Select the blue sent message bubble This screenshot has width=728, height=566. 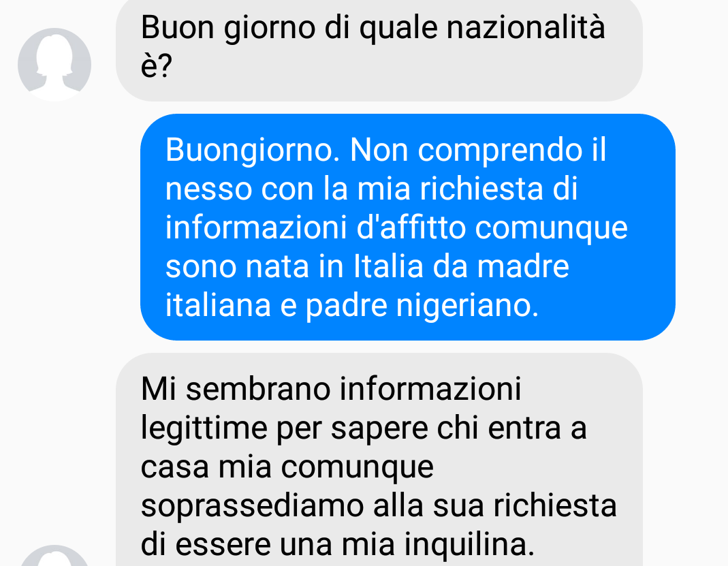(408, 227)
